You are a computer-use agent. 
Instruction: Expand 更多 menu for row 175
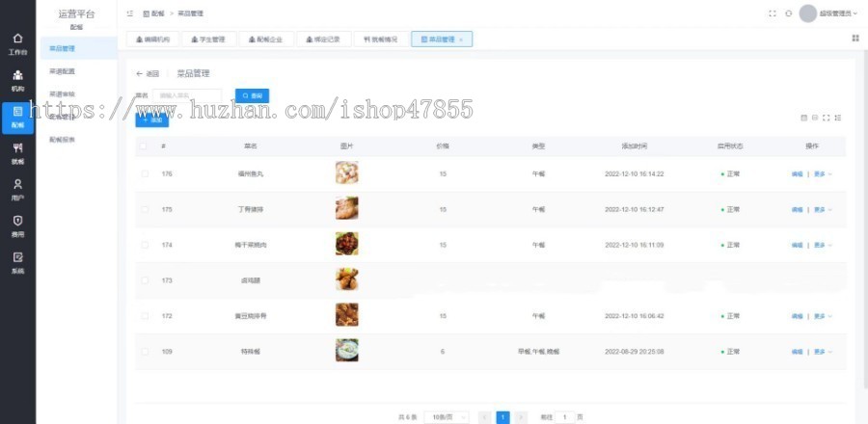coord(823,209)
